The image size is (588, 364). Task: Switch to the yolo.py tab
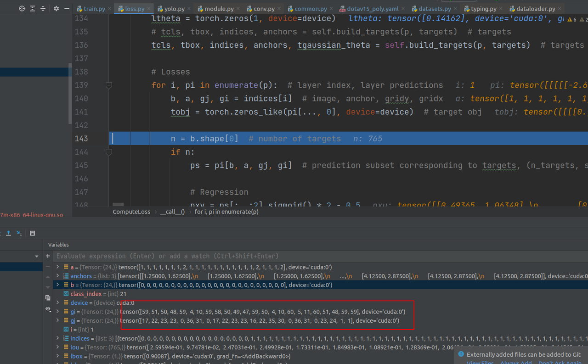175,9
